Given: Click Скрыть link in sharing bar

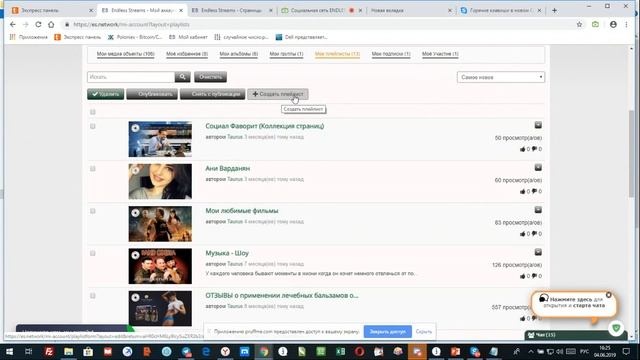Looking at the screenshot, I should pos(424,331).
